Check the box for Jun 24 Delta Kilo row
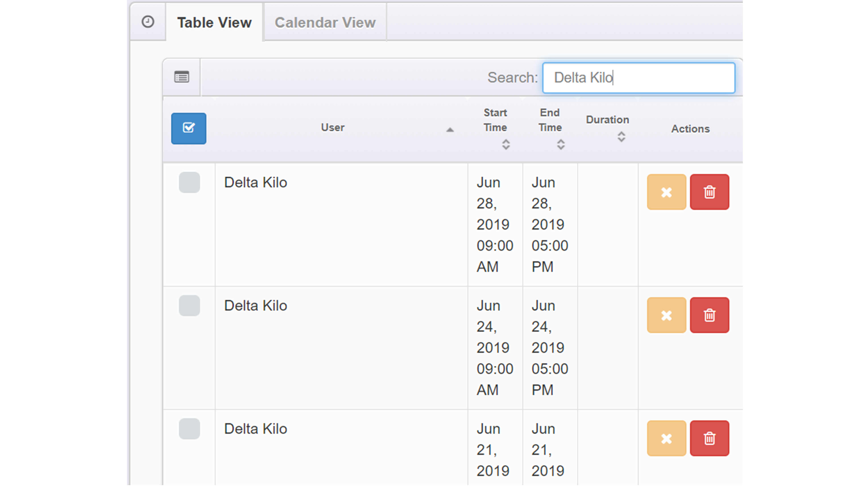Viewport: 868px width, 503px height. 189,305
